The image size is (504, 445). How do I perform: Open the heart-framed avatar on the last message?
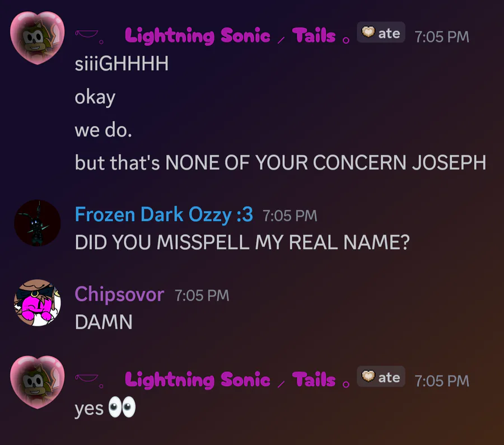[38, 382]
